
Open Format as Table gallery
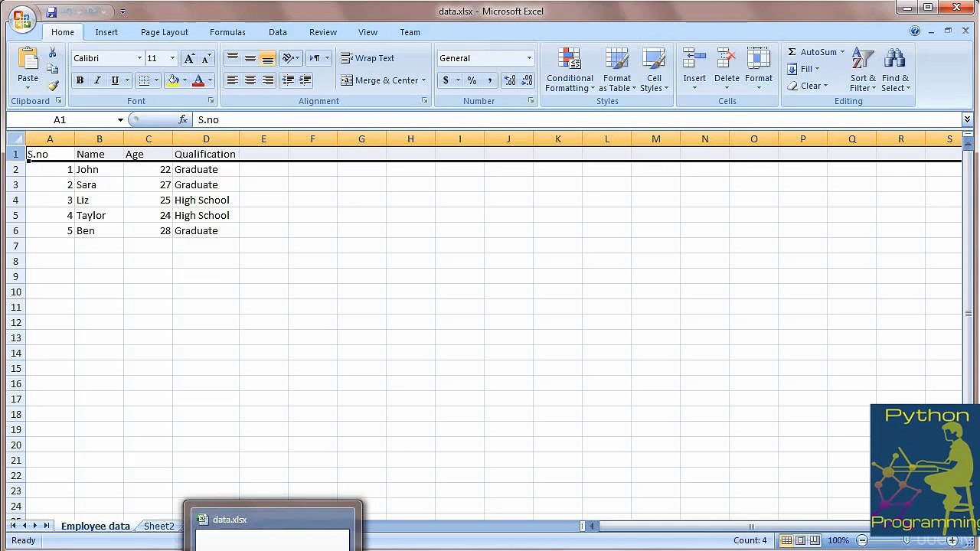(x=617, y=70)
